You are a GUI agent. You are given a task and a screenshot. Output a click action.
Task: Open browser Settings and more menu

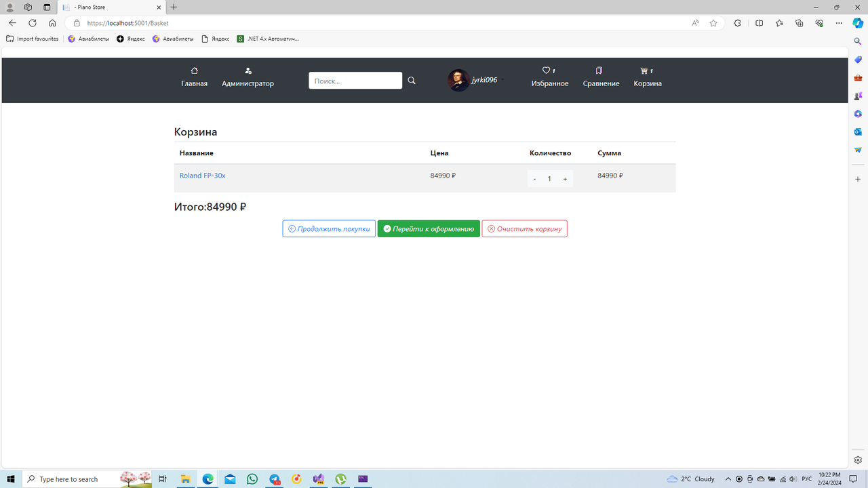839,23
